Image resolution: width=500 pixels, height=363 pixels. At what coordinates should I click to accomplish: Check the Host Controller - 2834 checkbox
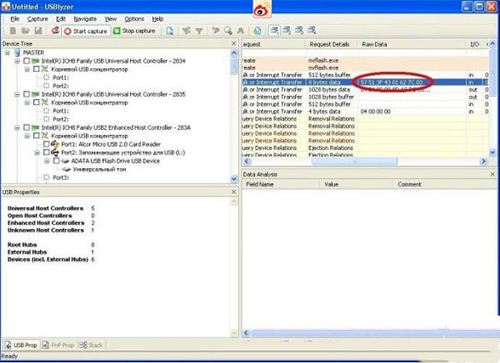click(27, 61)
